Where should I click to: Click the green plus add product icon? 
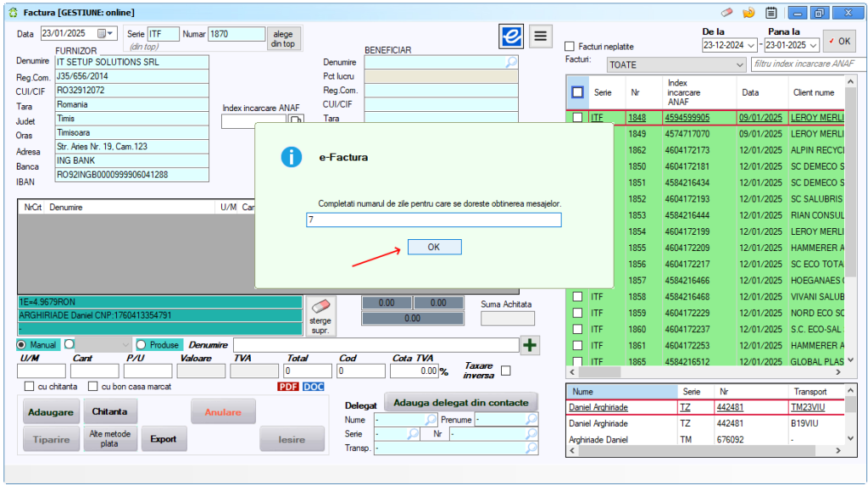[530, 345]
